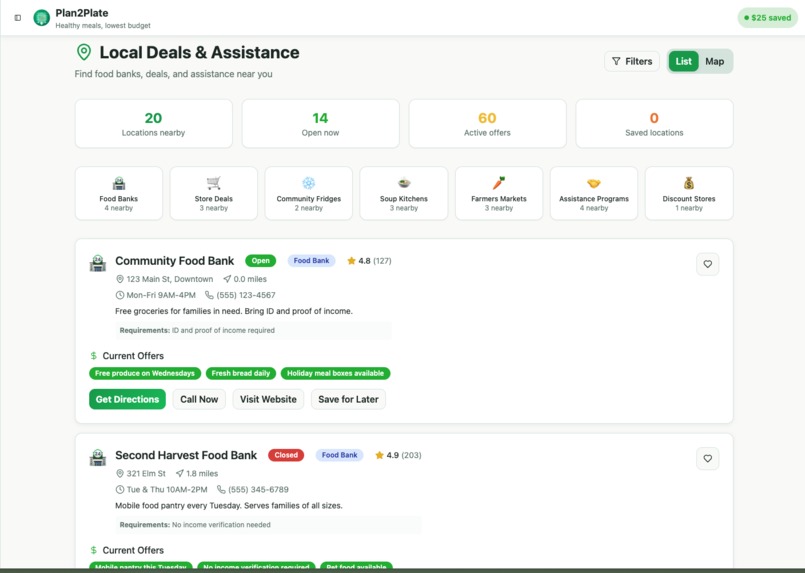Select the Assistance Programs card
The image size is (805, 573).
pos(594,193)
